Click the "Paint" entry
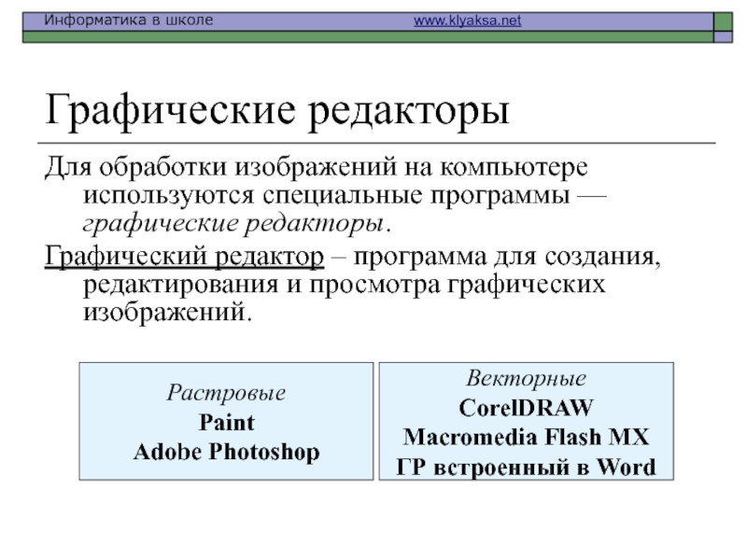Image resolution: width=747 pixels, height=560 pixels. click(226, 422)
